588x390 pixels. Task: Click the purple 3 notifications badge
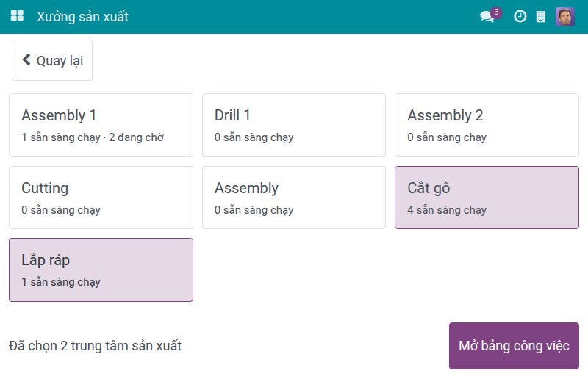pyautogui.click(x=496, y=12)
